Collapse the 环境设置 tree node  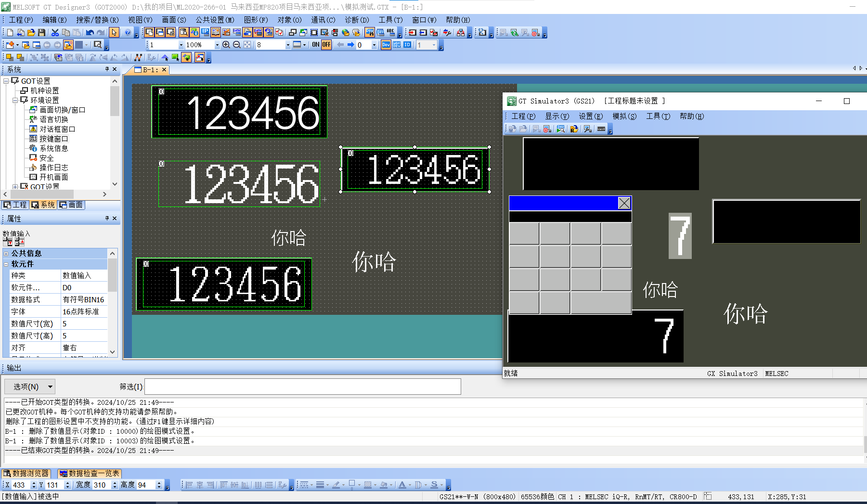pyautogui.click(x=15, y=100)
